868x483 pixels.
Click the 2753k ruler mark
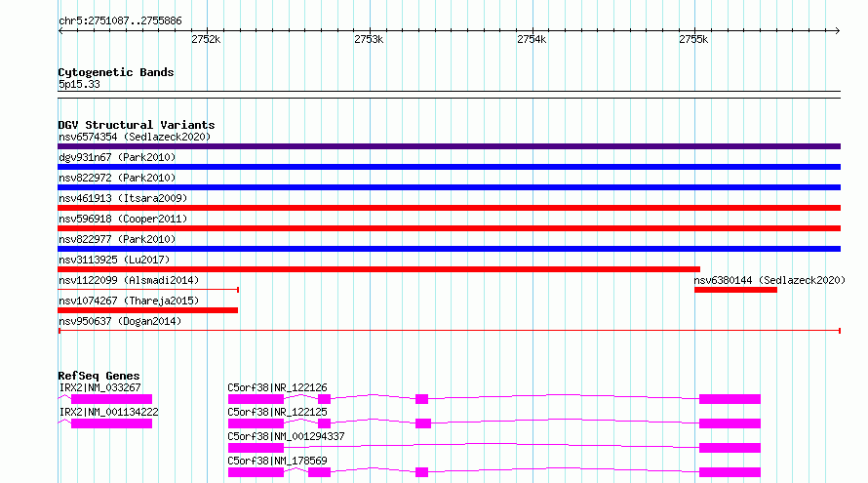369,39
